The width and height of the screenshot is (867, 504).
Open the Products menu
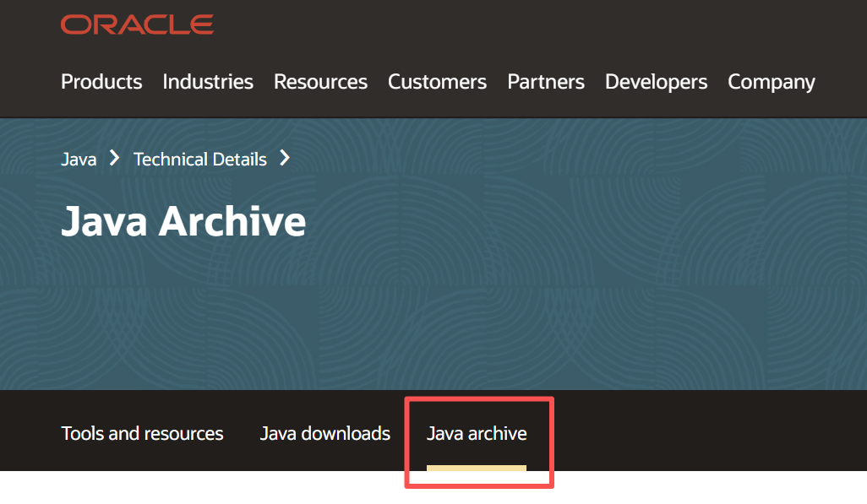[101, 82]
